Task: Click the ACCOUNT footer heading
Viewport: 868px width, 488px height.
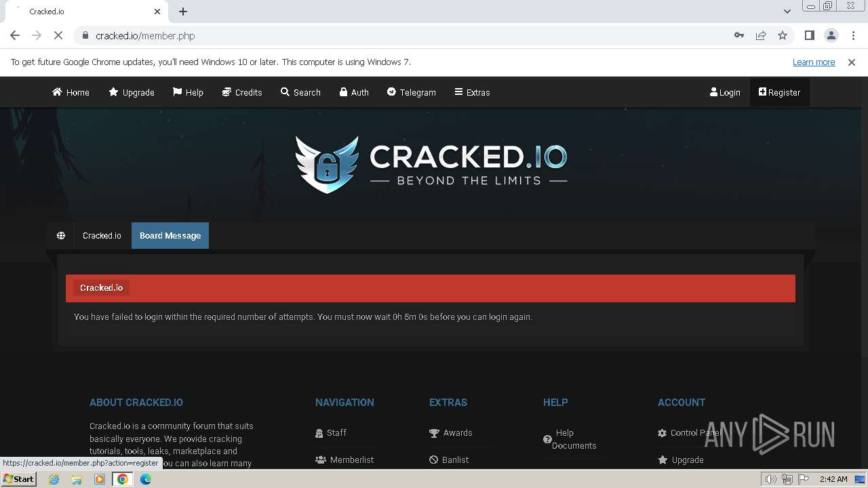Action: pos(682,403)
